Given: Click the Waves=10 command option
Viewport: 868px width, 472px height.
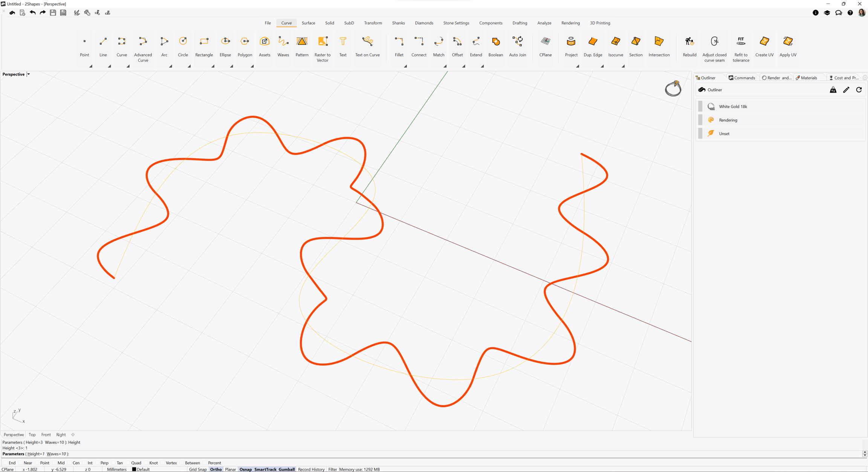Looking at the screenshot, I should [56, 454].
